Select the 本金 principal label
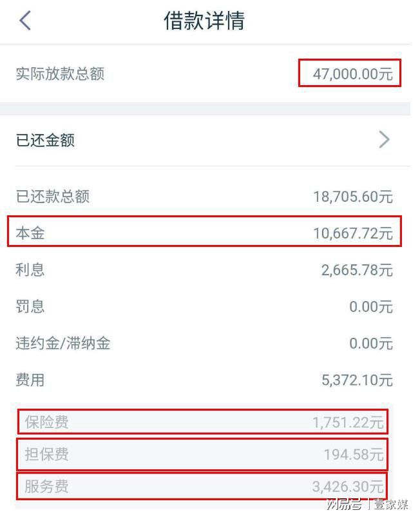420x517 pixels. [x=30, y=233]
